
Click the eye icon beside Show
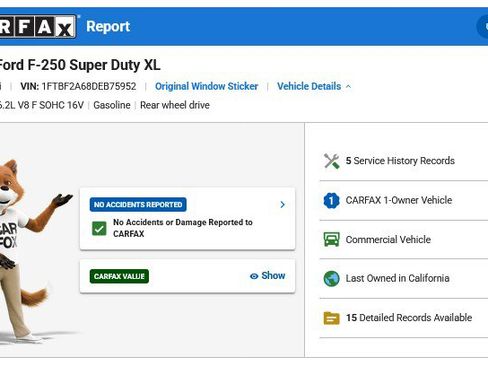coord(254,276)
